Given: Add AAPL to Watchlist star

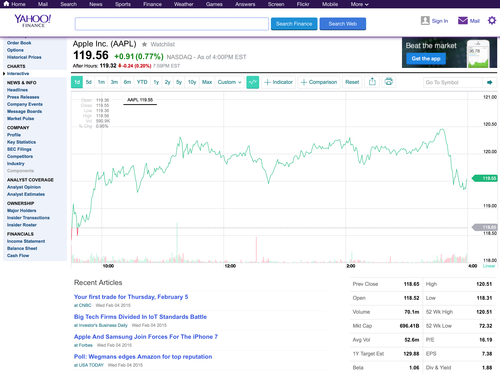Looking at the screenshot, I should coord(144,44).
